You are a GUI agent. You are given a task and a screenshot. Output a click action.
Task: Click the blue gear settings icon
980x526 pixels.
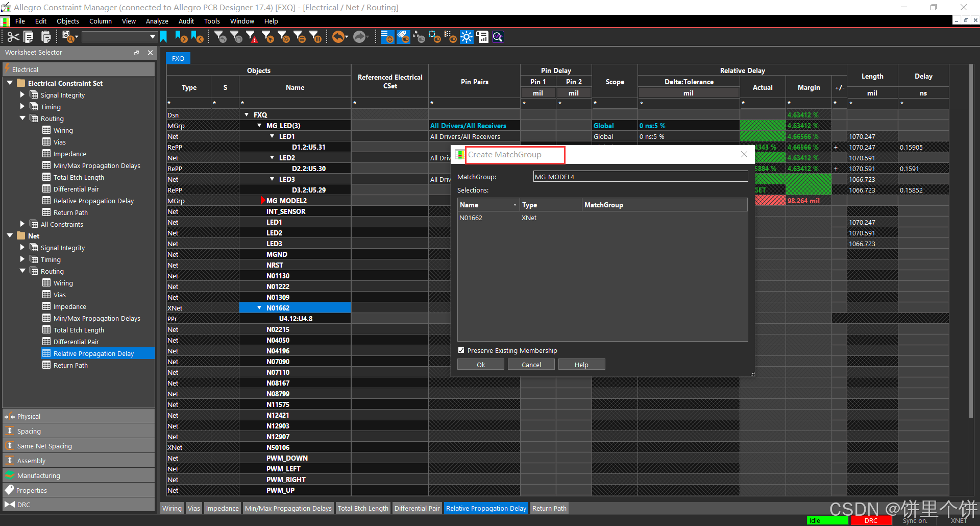tap(467, 37)
